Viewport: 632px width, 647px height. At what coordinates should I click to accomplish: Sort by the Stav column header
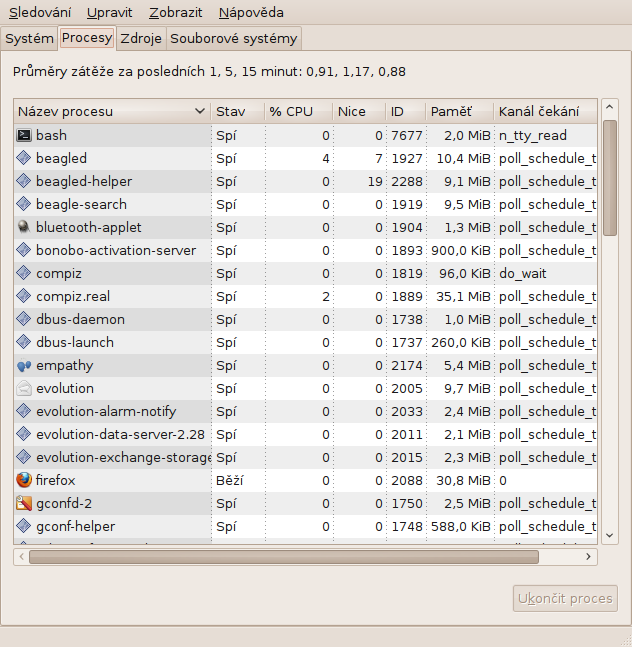pos(238,111)
